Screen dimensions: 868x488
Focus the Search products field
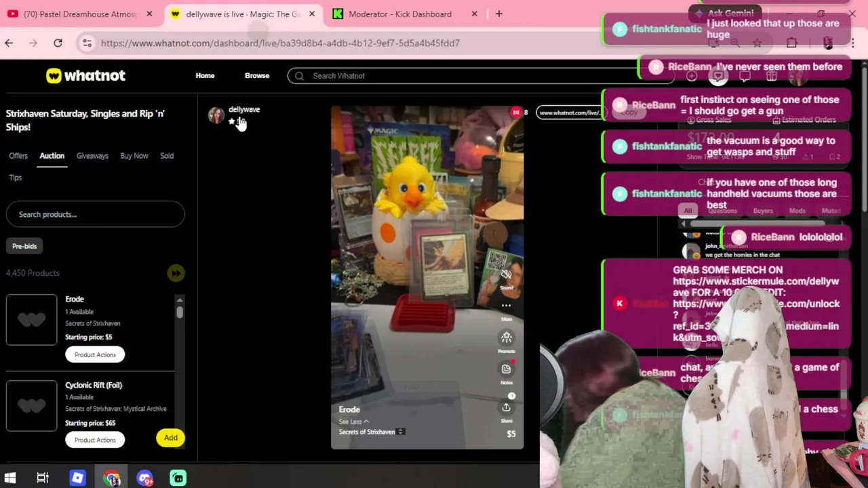click(95, 214)
